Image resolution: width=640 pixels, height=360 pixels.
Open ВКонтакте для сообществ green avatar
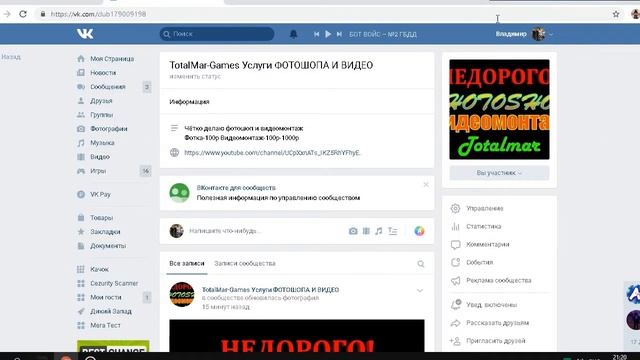click(x=180, y=193)
